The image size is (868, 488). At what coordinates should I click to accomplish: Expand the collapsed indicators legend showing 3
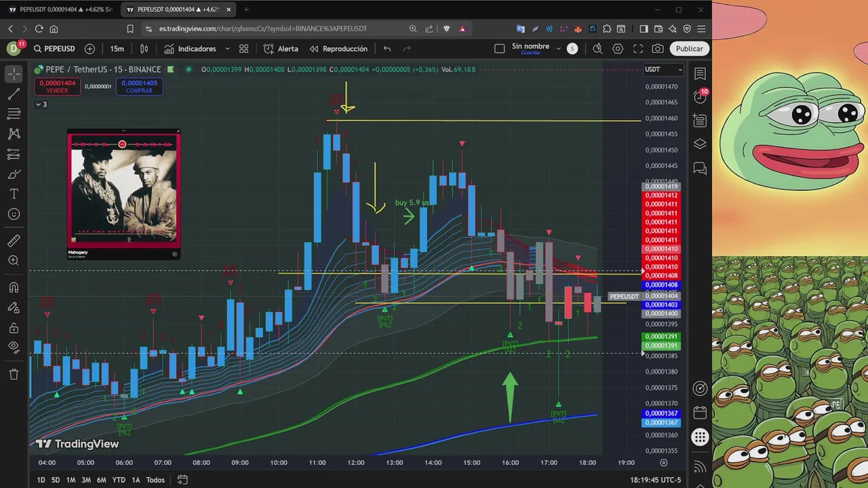[41, 104]
